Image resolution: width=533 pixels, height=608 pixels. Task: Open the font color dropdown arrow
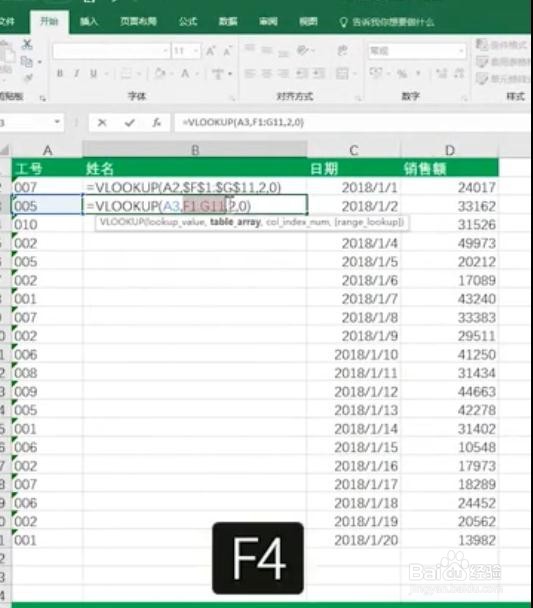coord(197,73)
